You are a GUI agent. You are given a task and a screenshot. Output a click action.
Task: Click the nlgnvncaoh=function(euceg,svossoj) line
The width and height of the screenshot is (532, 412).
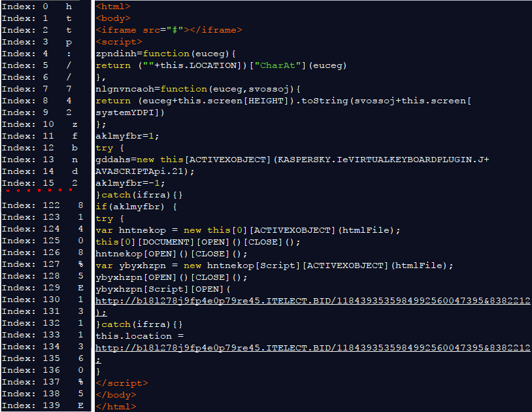coord(198,89)
